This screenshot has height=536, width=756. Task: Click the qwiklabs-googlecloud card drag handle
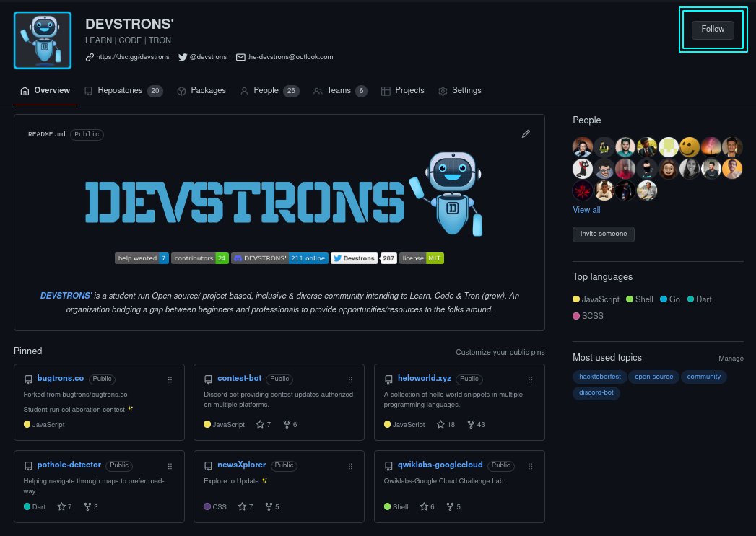(530, 466)
